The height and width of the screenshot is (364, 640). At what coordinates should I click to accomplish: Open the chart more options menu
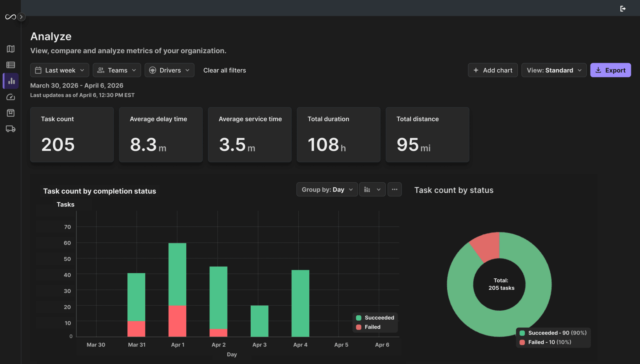pyautogui.click(x=395, y=189)
